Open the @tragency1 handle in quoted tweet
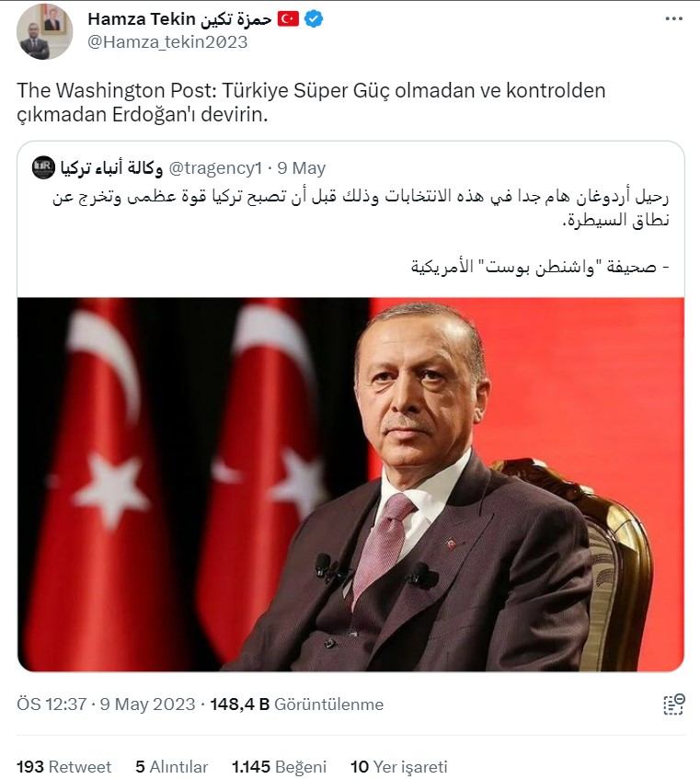The width and height of the screenshot is (700, 779). [215, 168]
